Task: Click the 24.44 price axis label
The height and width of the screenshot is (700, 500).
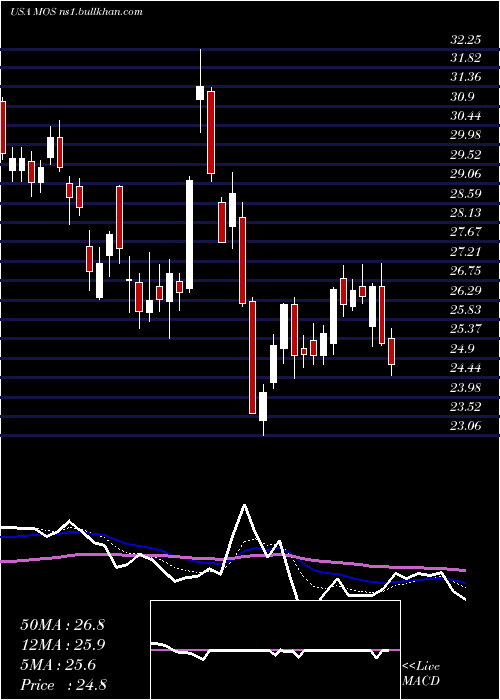Action: point(466,367)
